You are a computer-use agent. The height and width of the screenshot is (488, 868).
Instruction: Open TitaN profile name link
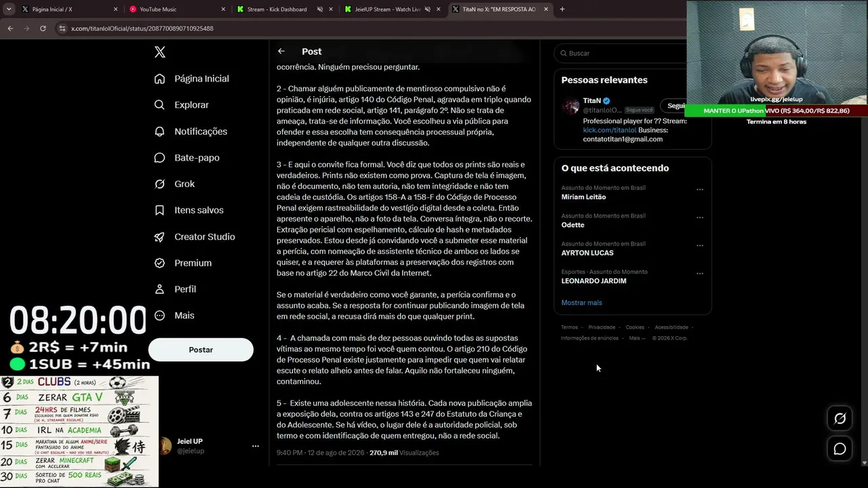(592, 101)
